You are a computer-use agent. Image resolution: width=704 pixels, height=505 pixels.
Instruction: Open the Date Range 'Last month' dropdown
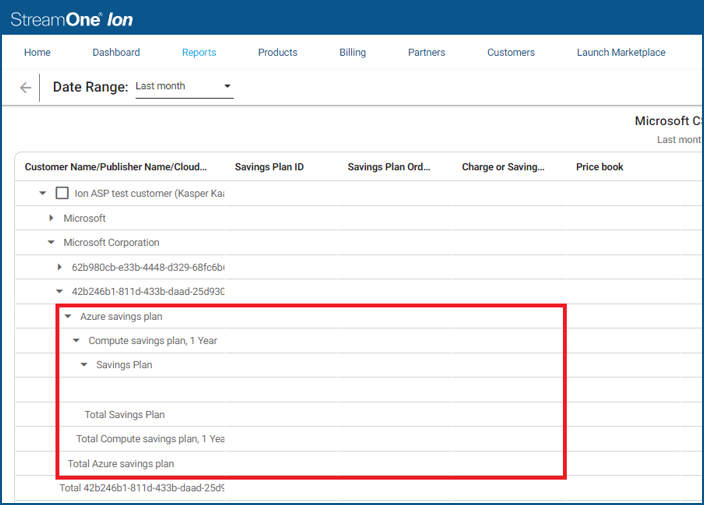coord(184,86)
